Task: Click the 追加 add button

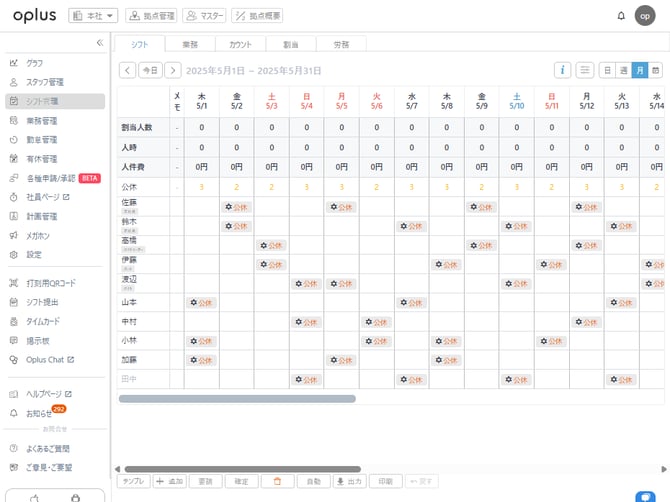Action: pos(169,481)
